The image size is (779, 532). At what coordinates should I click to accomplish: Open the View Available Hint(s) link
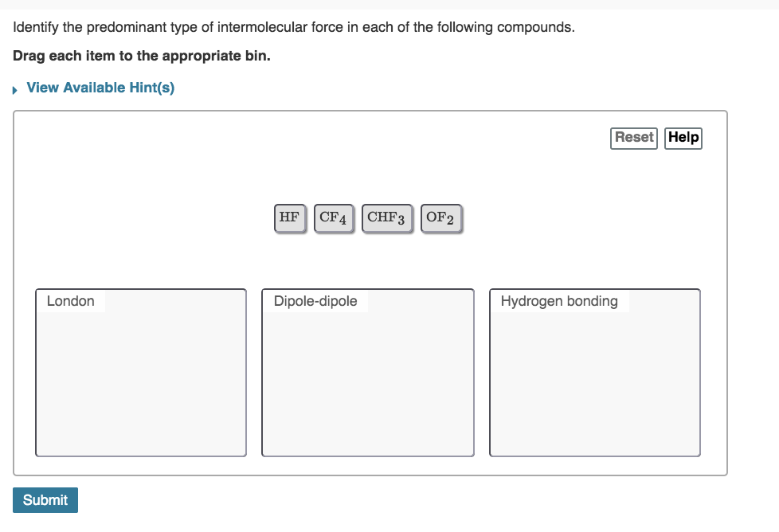tap(100, 88)
